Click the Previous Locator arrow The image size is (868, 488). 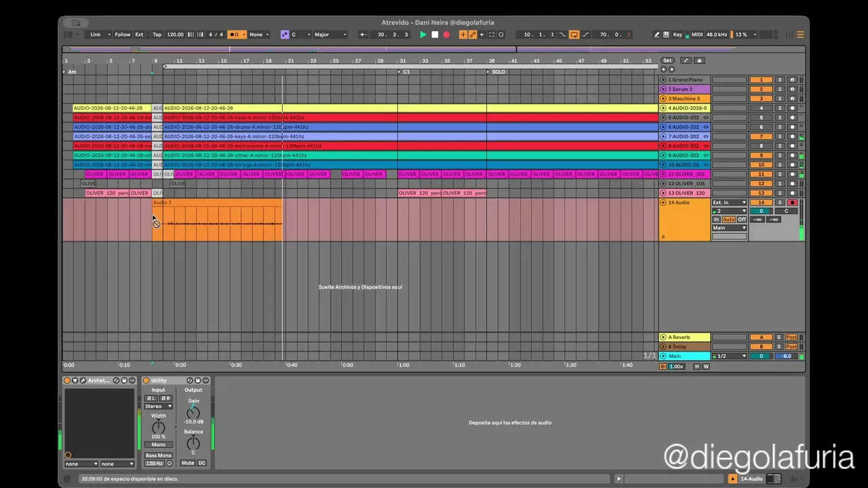pyautogui.click(x=664, y=69)
